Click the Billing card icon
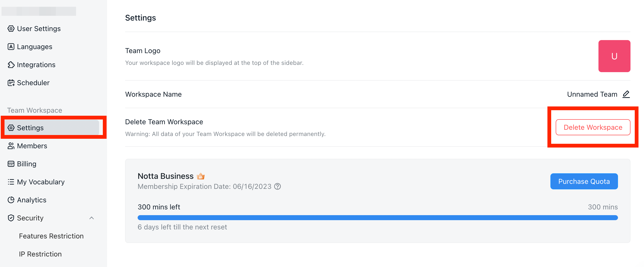Viewport: 644px width, 267px height. point(11,164)
